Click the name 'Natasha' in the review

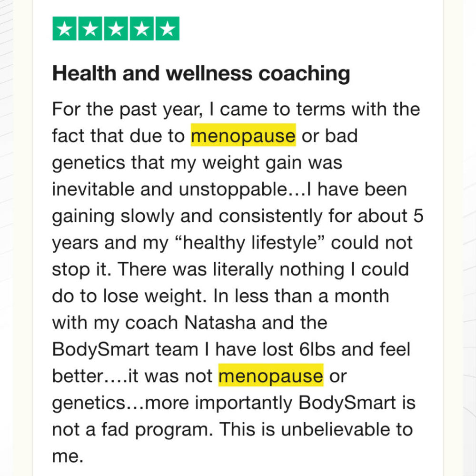220,322
